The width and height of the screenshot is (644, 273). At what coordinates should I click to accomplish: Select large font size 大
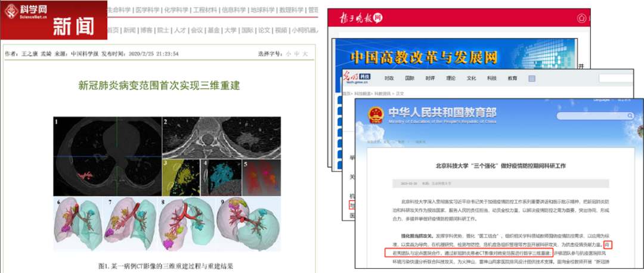click(305, 54)
